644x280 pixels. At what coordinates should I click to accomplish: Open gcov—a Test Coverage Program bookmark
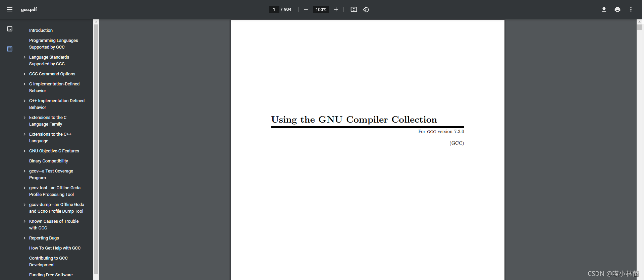point(51,174)
